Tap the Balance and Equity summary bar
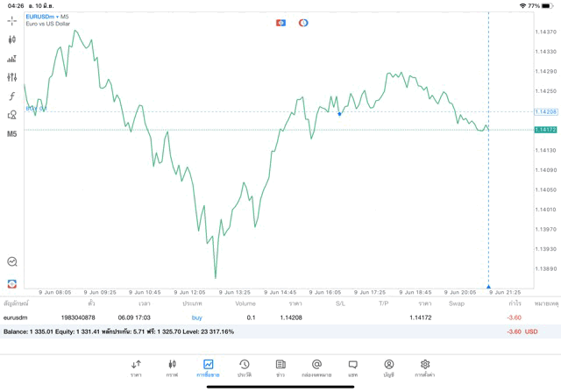561x392 pixels. coord(263,332)
